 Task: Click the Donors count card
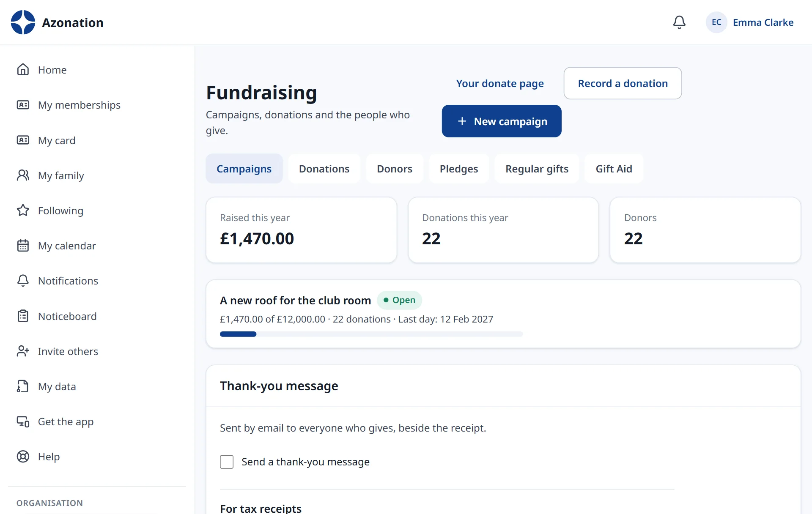pos(705,230)
